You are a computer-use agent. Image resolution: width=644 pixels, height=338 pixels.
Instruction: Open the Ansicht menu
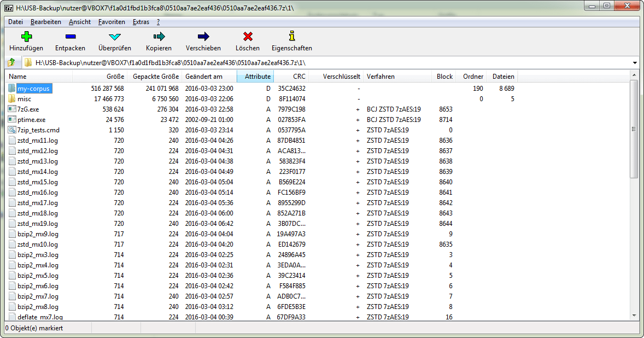(x=79, y=22)
